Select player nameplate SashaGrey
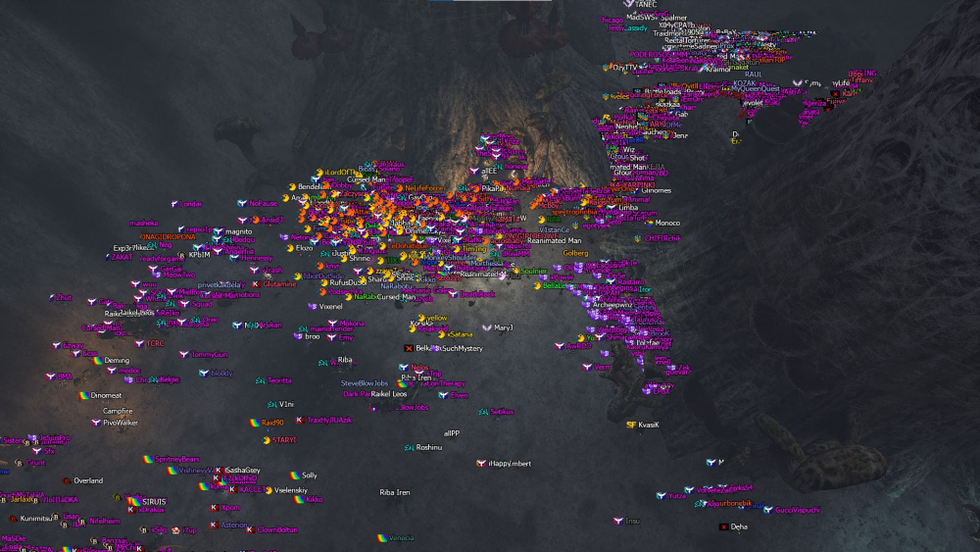This screenshot has width=980, height=552. 243,470
